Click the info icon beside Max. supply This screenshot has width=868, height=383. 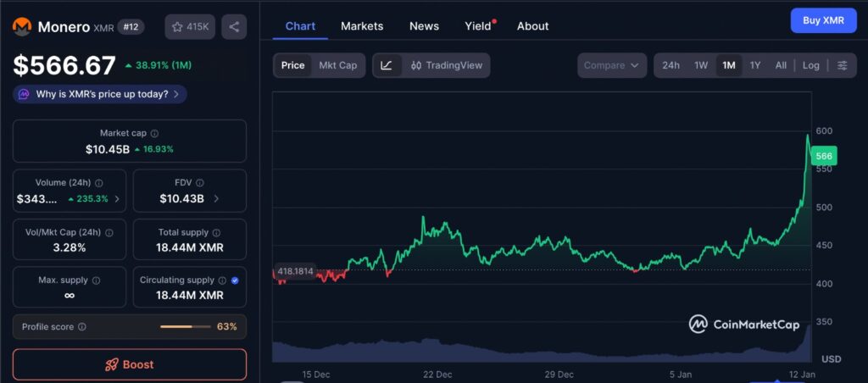pyautogui.click(x=97, y=280)
